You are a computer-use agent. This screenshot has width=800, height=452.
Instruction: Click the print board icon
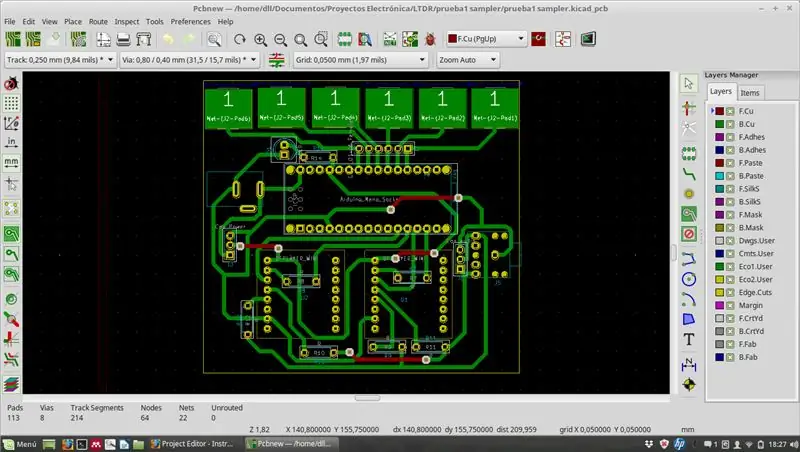[123, 39]
